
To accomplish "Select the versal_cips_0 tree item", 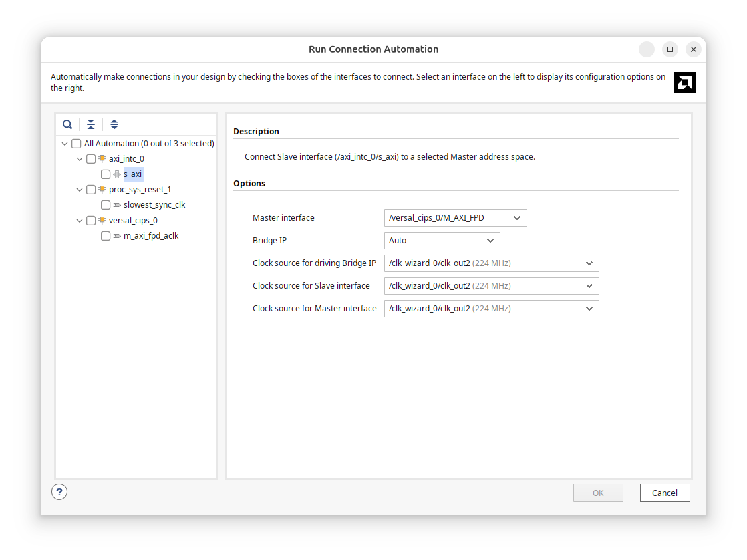I will (133, 221).
